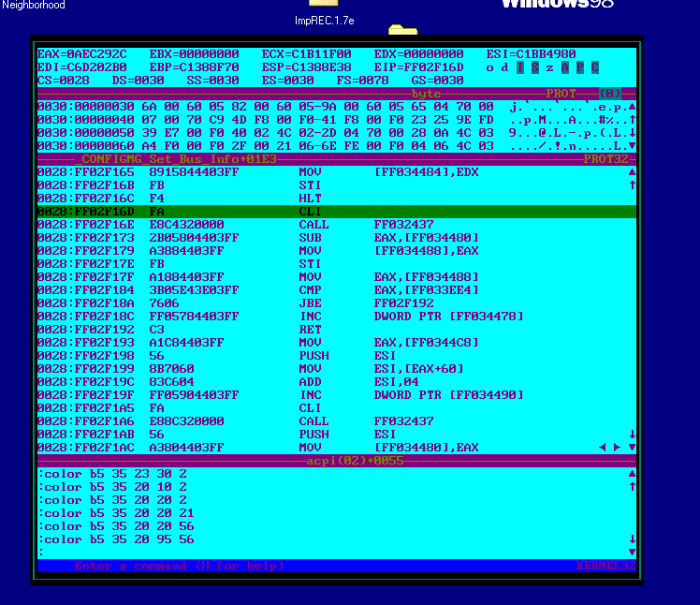The image size is (700, 605).
Task: Click the KERNEL32 status label
Action: (605, 566)
